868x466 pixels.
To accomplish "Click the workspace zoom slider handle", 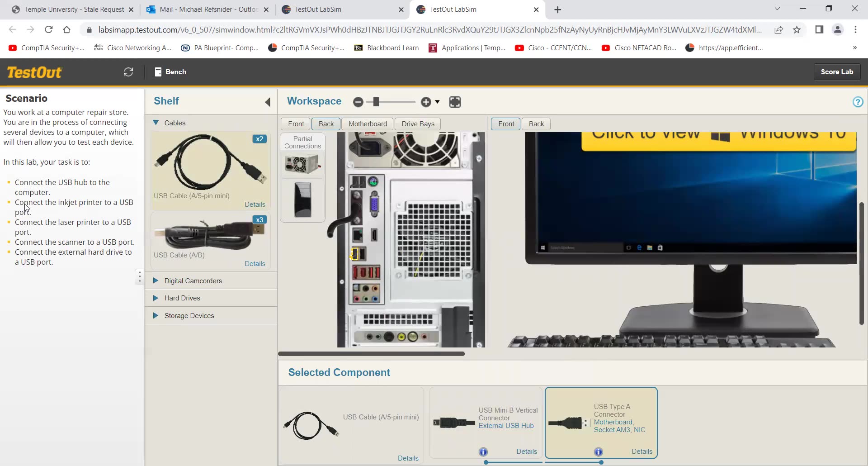I will tap(376, 102).
